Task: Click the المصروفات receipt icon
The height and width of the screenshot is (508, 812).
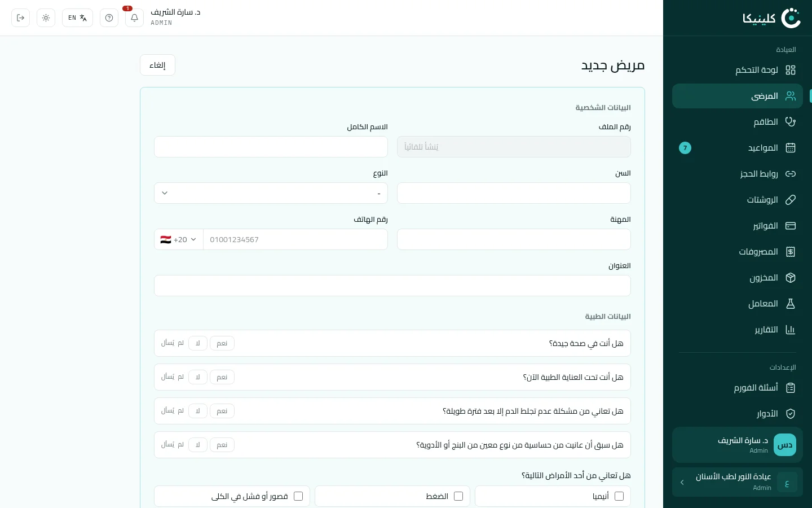Action: point(791,252)
